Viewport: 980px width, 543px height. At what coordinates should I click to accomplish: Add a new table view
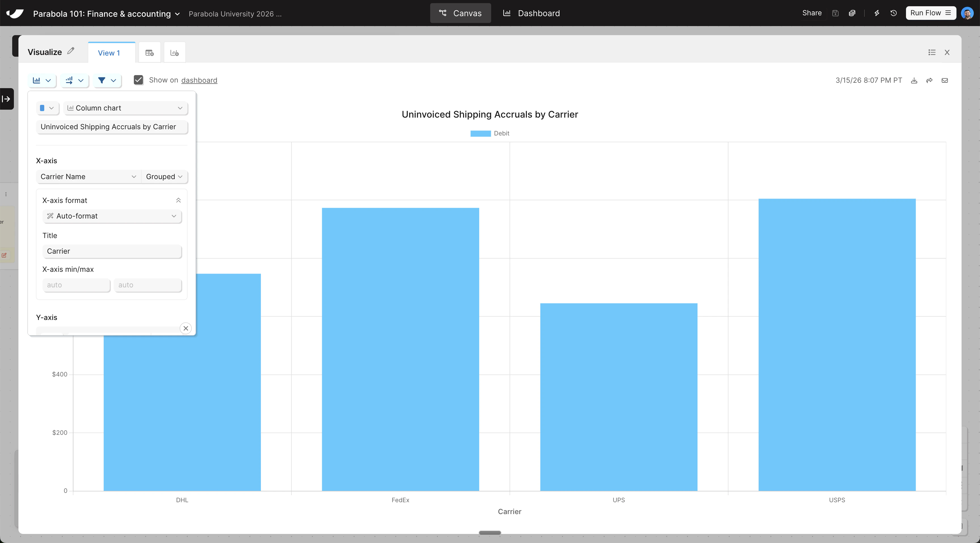(149, 53)
